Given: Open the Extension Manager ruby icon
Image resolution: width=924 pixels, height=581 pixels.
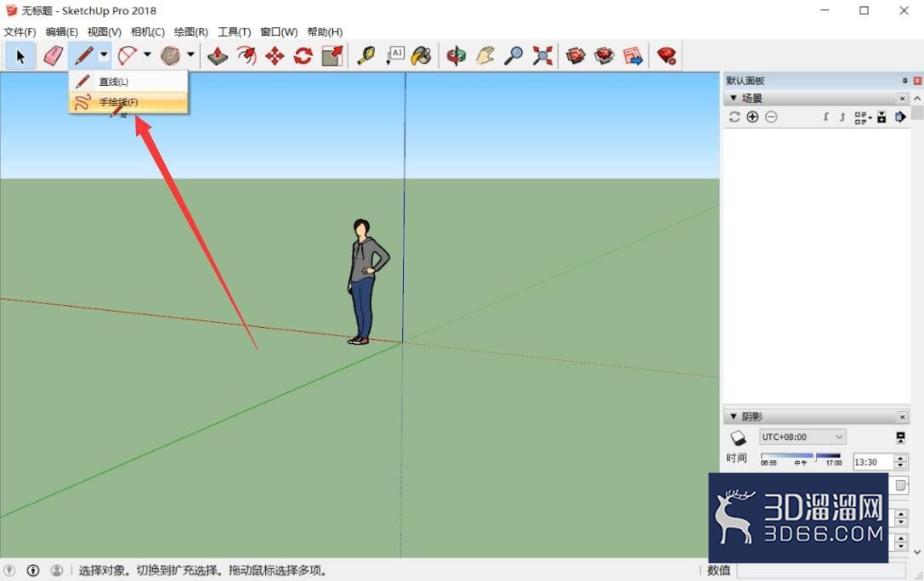Looking at the screenshot, I should click(x=666, y=57).
